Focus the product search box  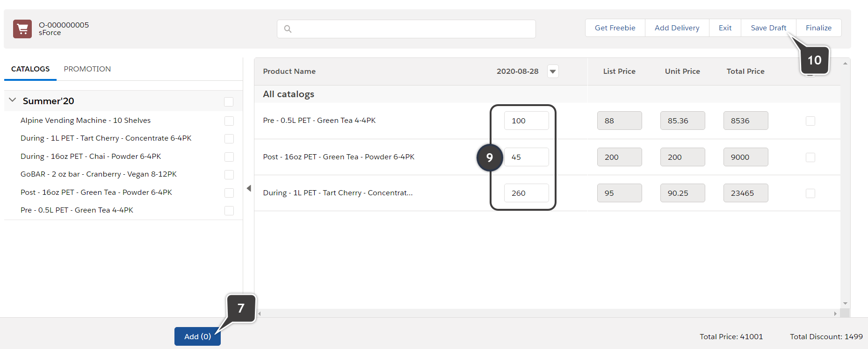tap(412, 29)
